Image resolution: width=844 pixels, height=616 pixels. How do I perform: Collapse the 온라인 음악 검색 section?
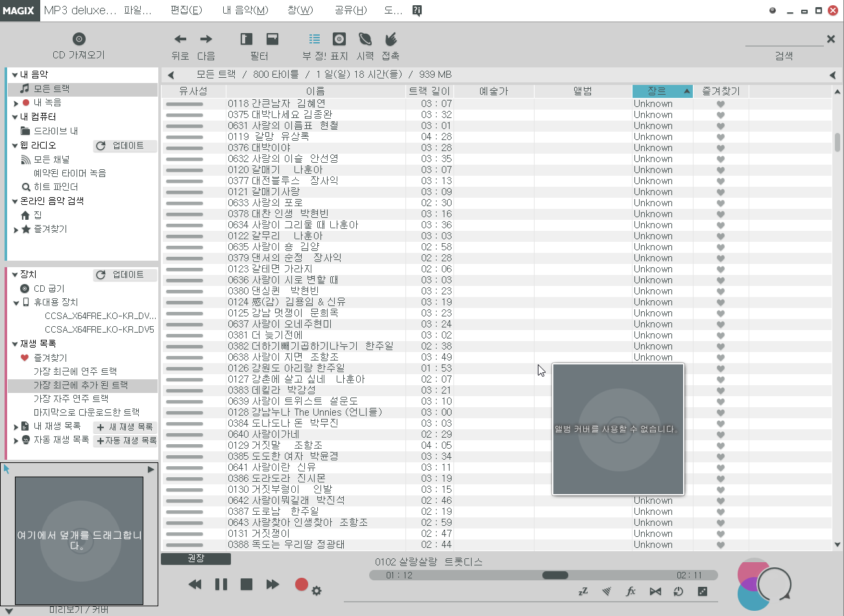pos(15,202)
